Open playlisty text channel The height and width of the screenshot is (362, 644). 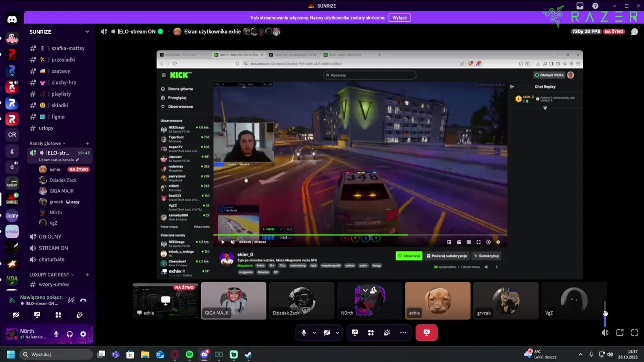pos(60,94)
